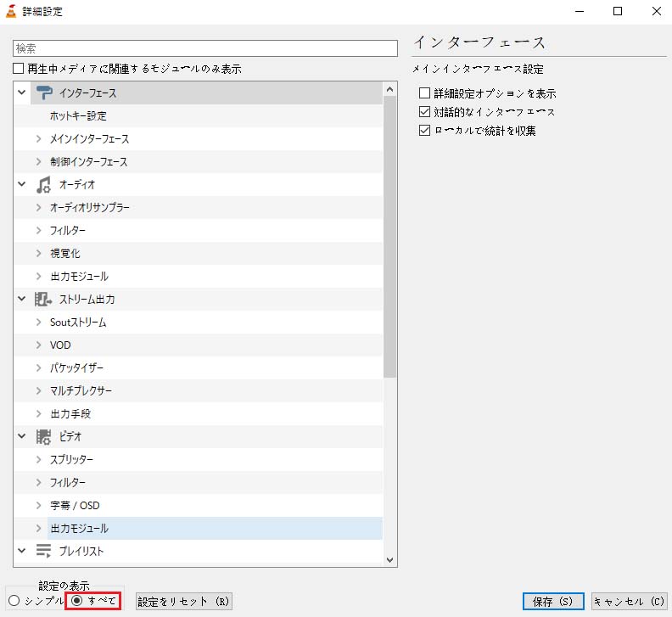
Task: Click the tree scrollbar down arrow
Action: pyautogui.click(x=389, y=559)
